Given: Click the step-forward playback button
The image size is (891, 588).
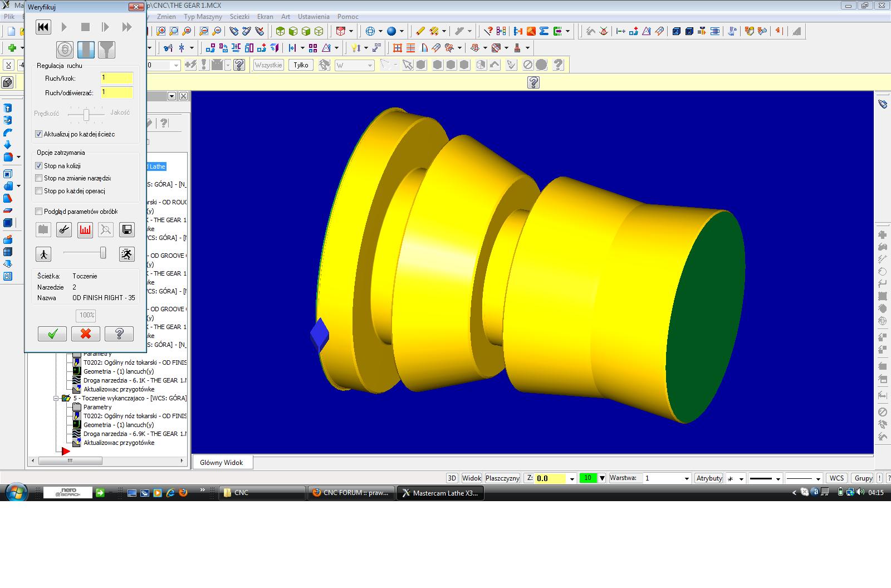Looking at the screenshot, I should coord(106,27).
